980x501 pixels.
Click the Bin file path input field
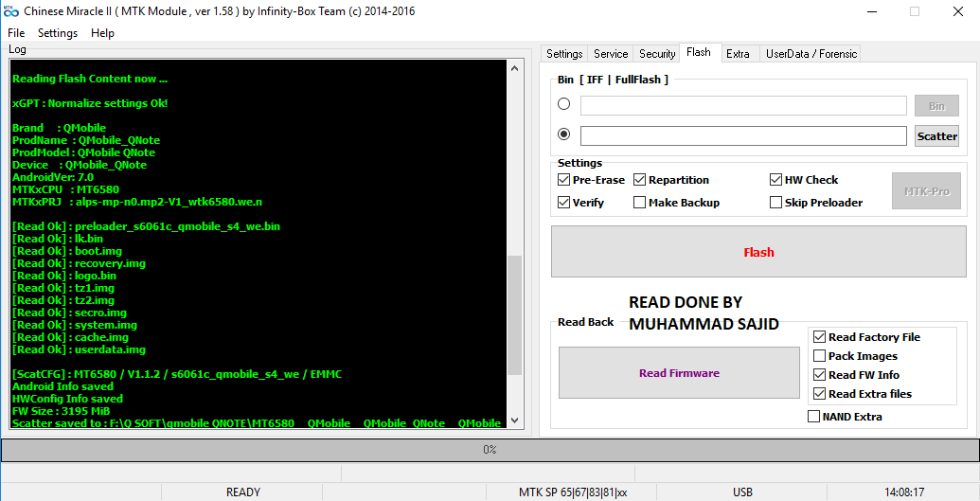pyautogui.click(x=743, y=106)
